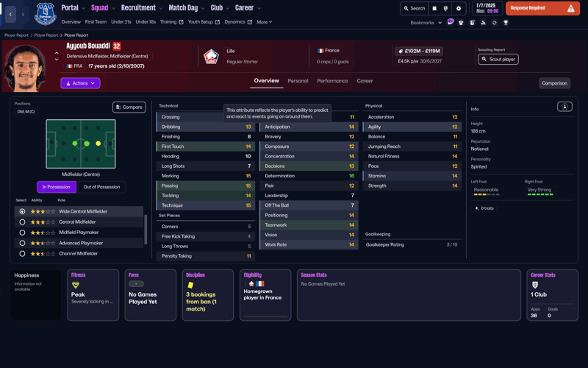Click the trophy icon in shortcuts row
The image size is (588, 368).
[506, 23]
